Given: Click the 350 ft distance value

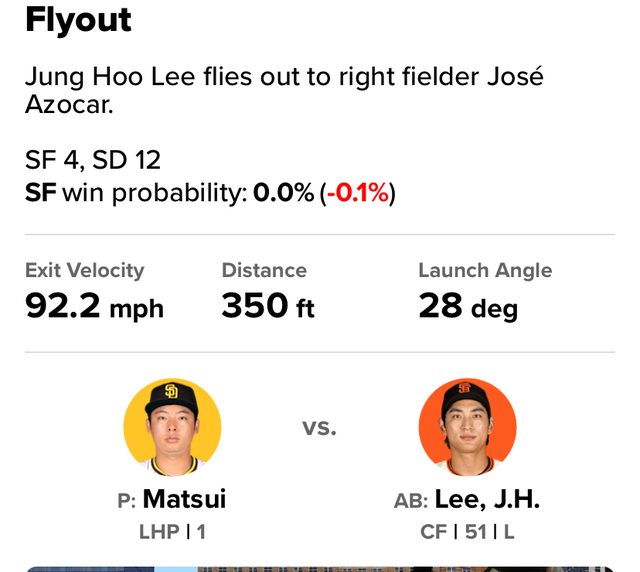Looking at the screenshot, I should pos(268,306).
